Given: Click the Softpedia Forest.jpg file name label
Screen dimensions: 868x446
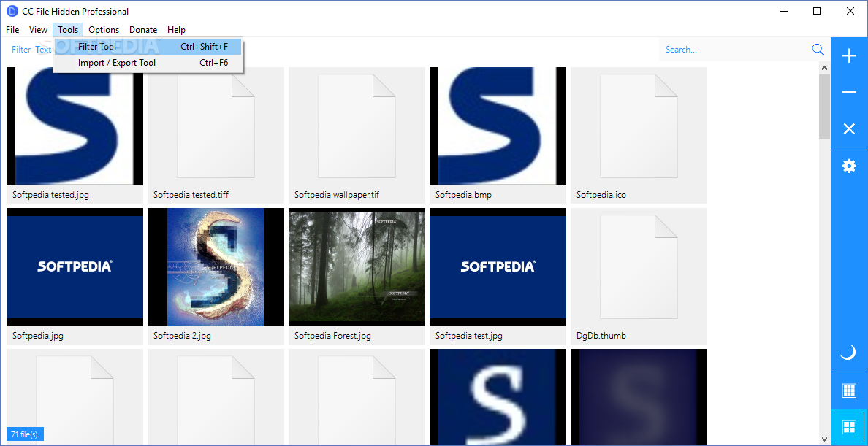Looking at the screenshot, I should tap(332, 336).
